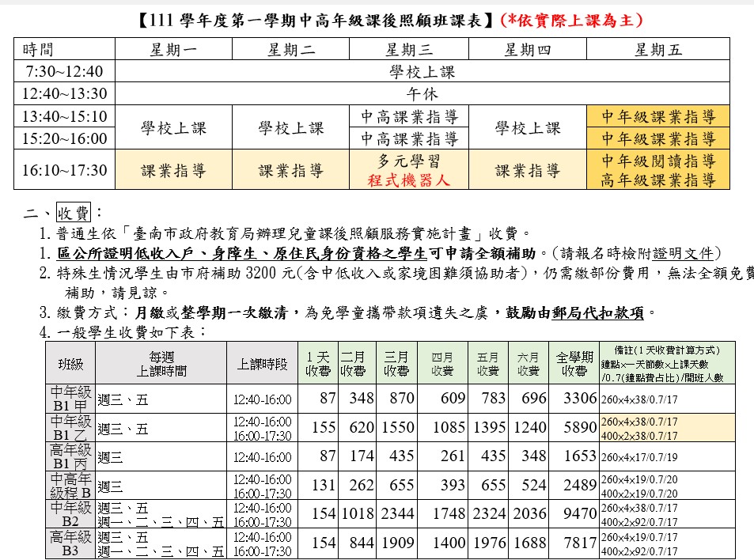This screenshot has width=754, height=560.
Task: Click 課業指導 in the 星期一 column
Action: click(x=173, y=170)
